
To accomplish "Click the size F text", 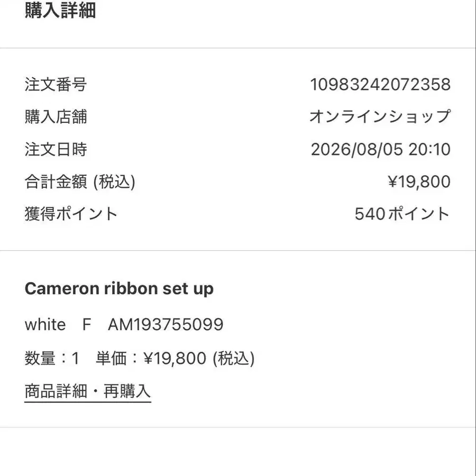I will [x=87, y=325].
